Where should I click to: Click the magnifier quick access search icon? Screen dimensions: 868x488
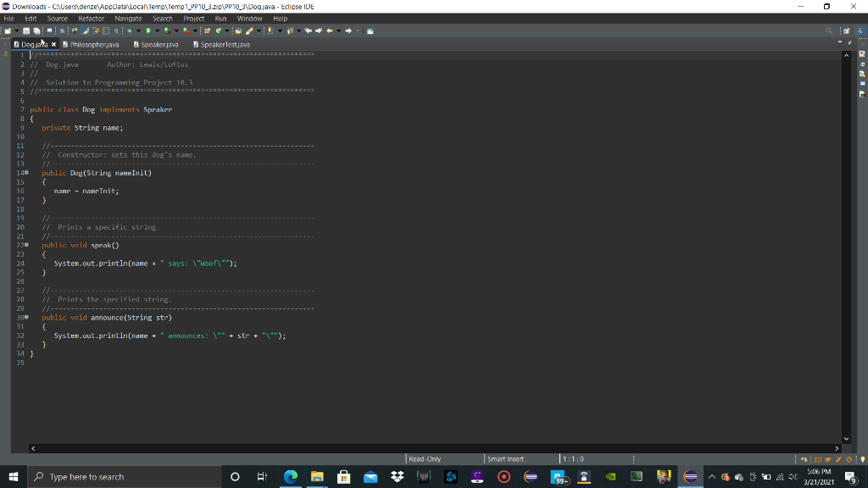point(829,31)
